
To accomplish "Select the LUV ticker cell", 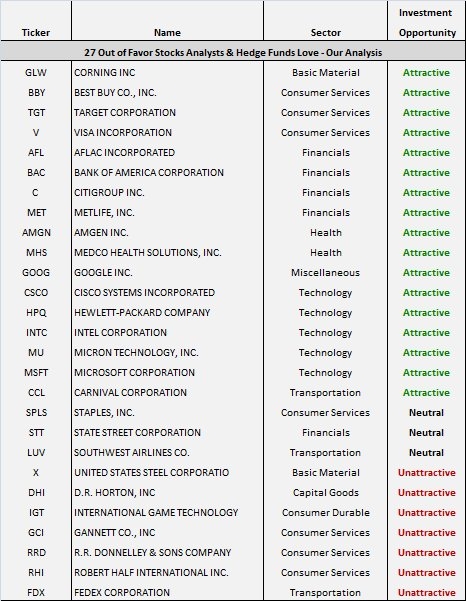I will [x=36, y=453].
